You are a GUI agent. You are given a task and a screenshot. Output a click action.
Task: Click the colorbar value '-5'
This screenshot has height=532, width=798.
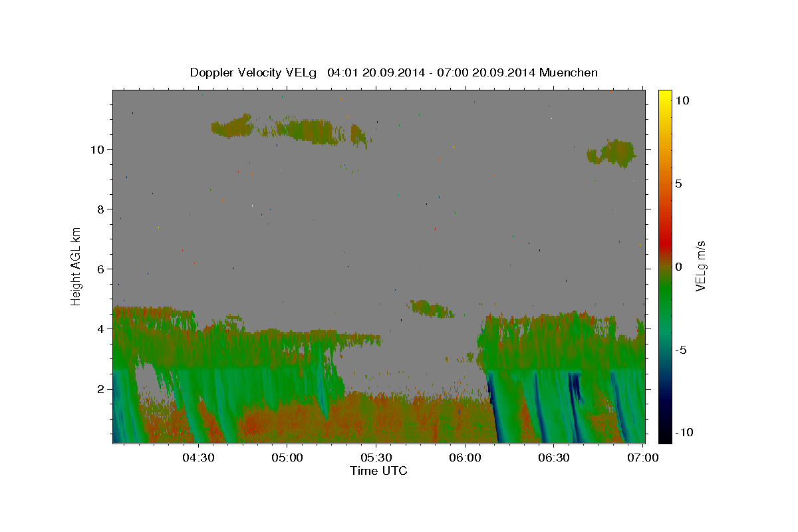click(x=680, y=350)
